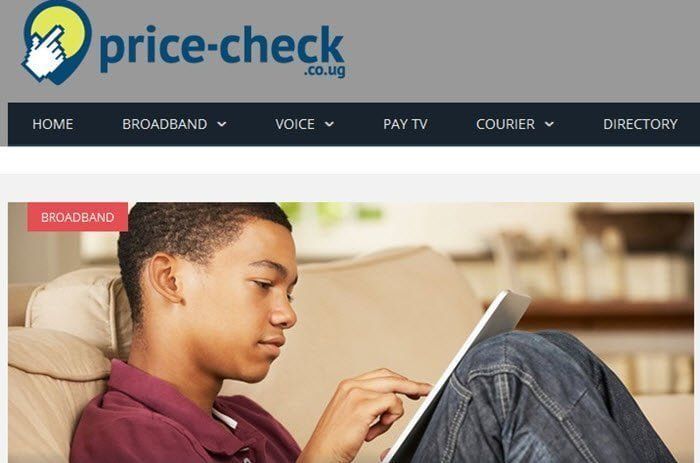Go to the HOME menu item
Screen dimensions: 700x463
point(53,124)
